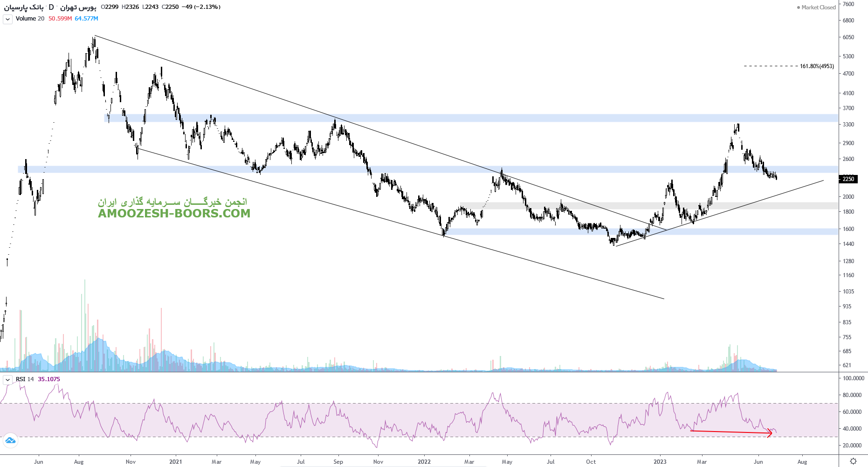
Task: Open chart settings via the gear icon
Action: [x=853, y=461]
